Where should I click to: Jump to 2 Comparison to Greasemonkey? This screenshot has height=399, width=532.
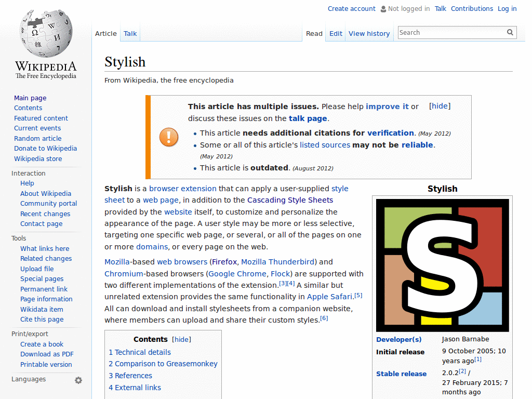click(x=163, y=364)
